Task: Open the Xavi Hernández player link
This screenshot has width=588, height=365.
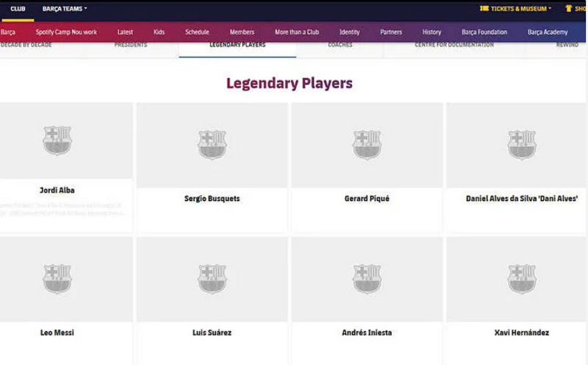Action: (522, 333)
